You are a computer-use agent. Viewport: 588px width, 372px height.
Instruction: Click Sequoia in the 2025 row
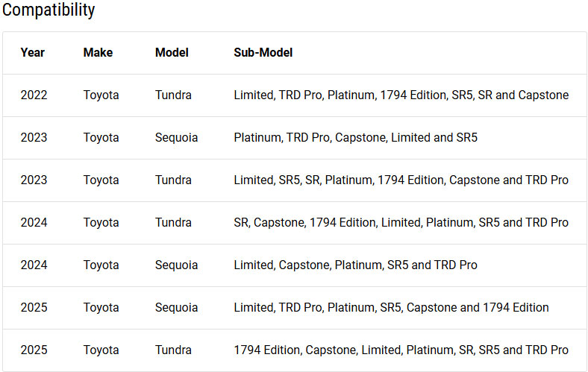coord(176,308)
